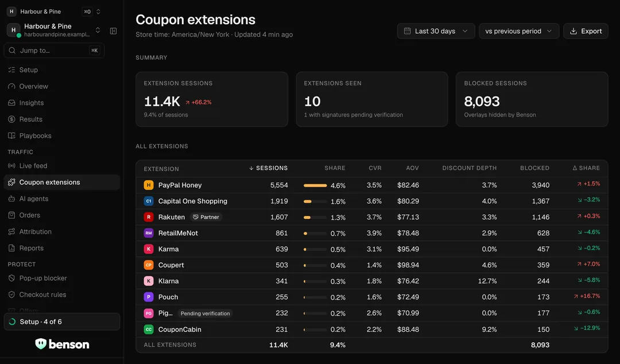Click the Insights icon in sidebar
This screenshot has width=620, height=364.
[11, 103]
